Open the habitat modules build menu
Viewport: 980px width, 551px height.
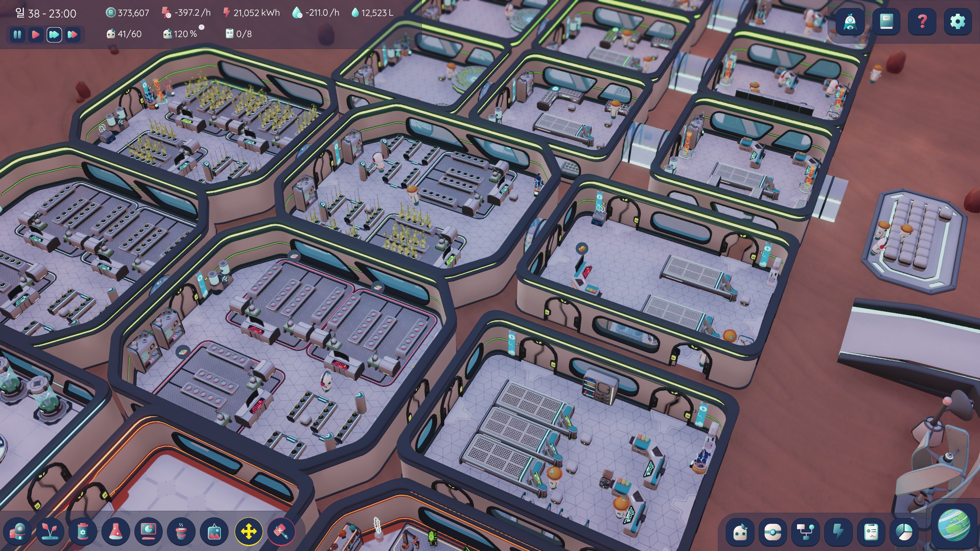click(17, 531)
